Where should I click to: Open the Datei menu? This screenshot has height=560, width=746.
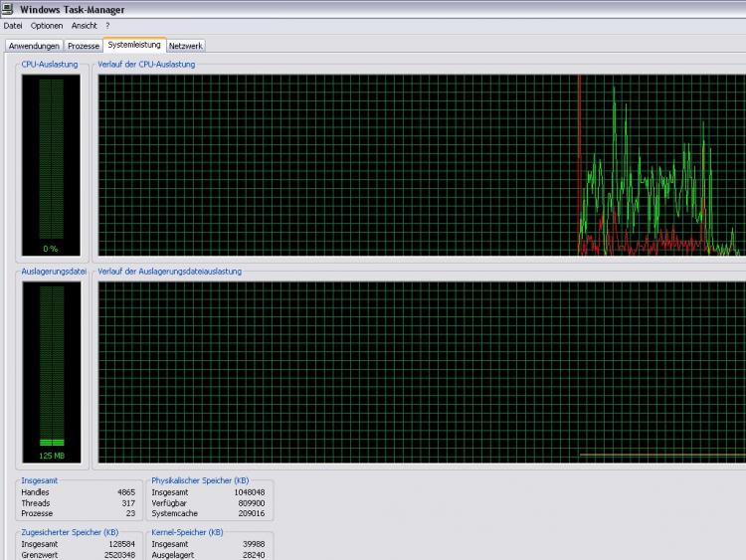(x=13, y=26)
